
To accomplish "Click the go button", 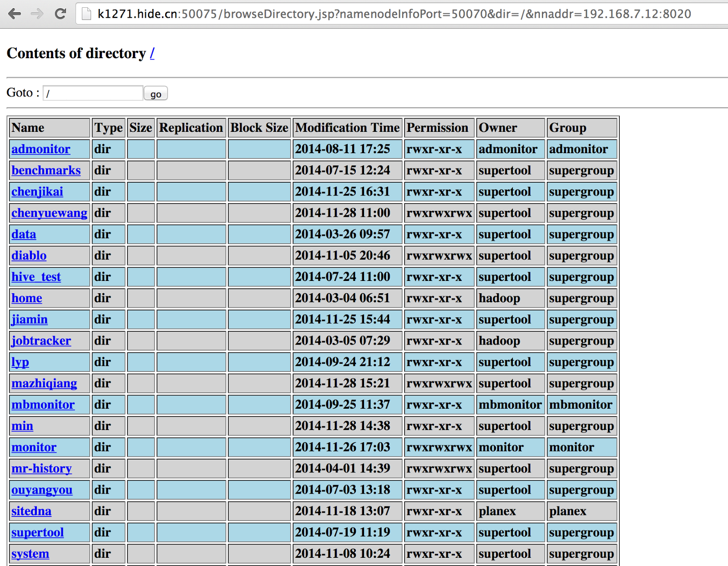I will (x=156, y=94).
